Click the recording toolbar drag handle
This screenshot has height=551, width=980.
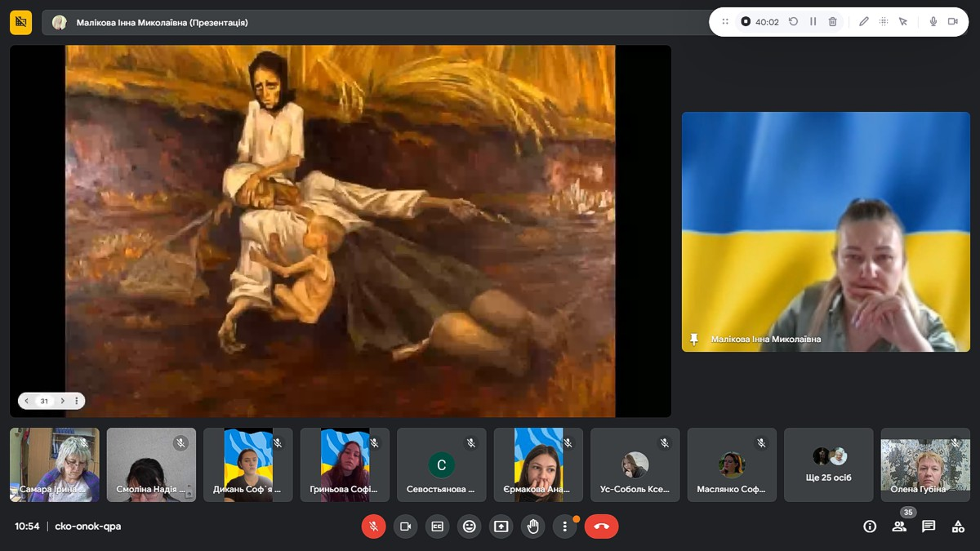tap(724, 22)
